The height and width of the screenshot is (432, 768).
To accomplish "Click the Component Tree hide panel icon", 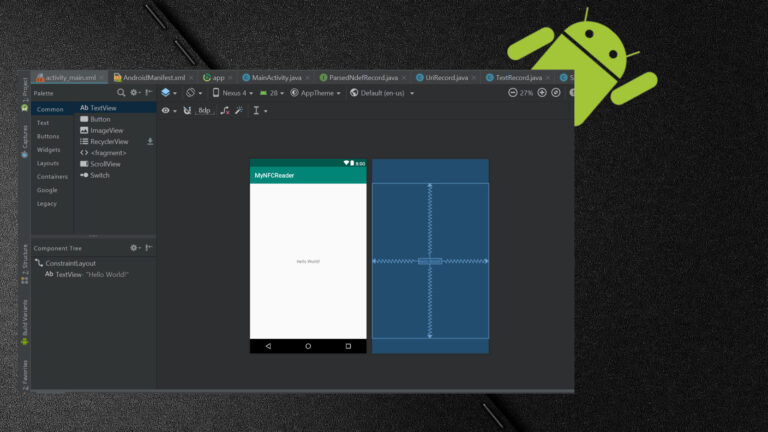I will click(x=148, y=248).
